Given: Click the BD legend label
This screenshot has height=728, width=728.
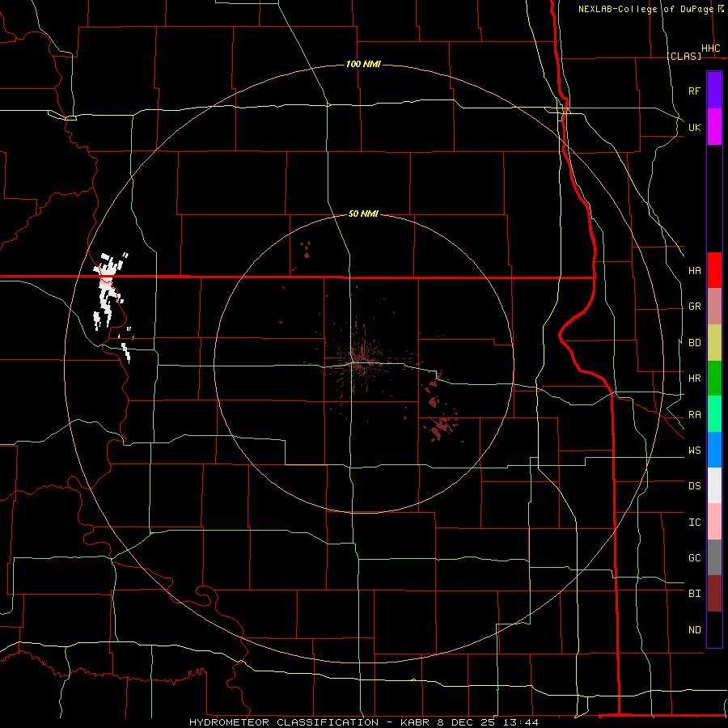Looking at the screenshot, I should [x=694, y=343].
